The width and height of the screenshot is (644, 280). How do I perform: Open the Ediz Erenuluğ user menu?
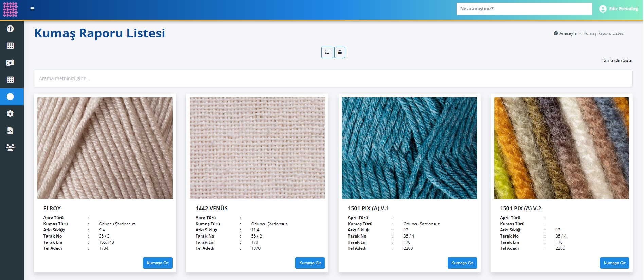pos(619,9)
